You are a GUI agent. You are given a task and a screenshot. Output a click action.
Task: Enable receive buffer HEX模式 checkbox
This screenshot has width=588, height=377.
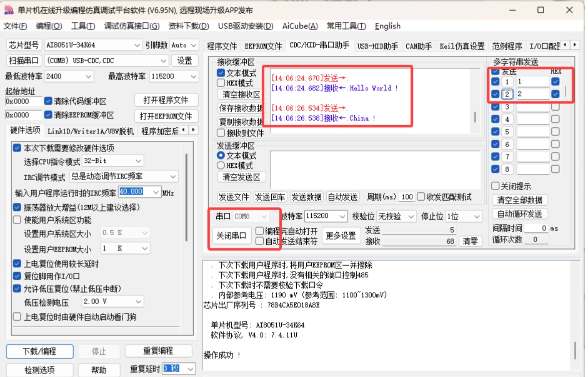[x=221, y=83]
